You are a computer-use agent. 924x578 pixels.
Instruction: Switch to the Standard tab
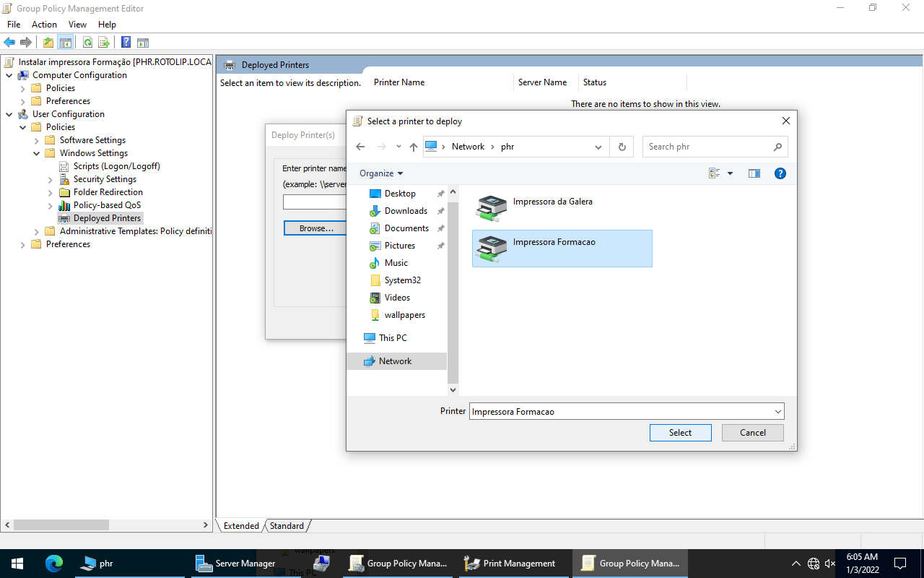287,526
